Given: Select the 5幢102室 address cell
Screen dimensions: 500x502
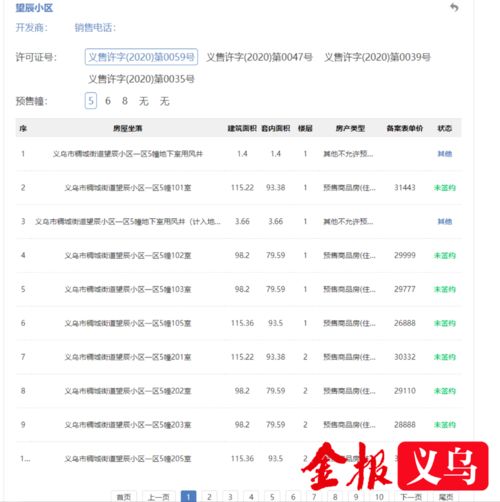Looking at the screenshot, I should pos(128,256).
